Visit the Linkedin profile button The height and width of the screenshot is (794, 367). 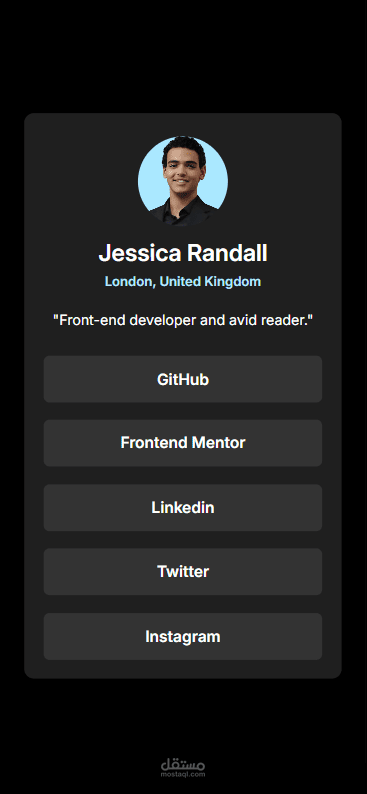183,508
